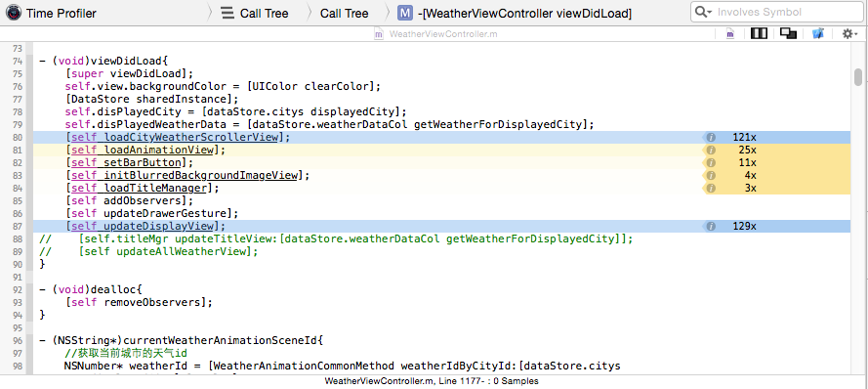This screenshot has width=868, height=389.
Task: Click the '[self addObservers];' code line
Action: 130,200
